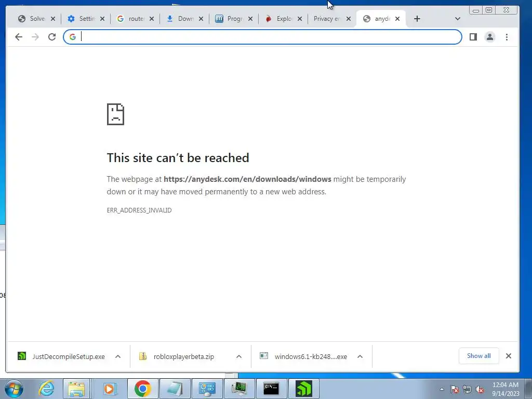The height and width of the screenshot is (399, 532).
Task: Open the Control Panel taskbar icon
Action: pos(207,389)
